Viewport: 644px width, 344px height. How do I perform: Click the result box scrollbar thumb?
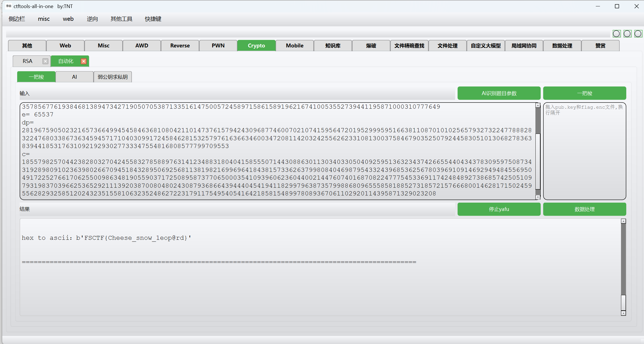pyautogui.click(x=623, y=303)
